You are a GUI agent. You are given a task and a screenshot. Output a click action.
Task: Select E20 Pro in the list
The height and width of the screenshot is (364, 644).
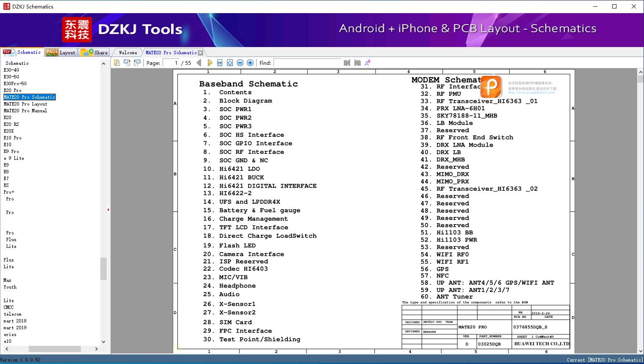(x=13, y=90)
